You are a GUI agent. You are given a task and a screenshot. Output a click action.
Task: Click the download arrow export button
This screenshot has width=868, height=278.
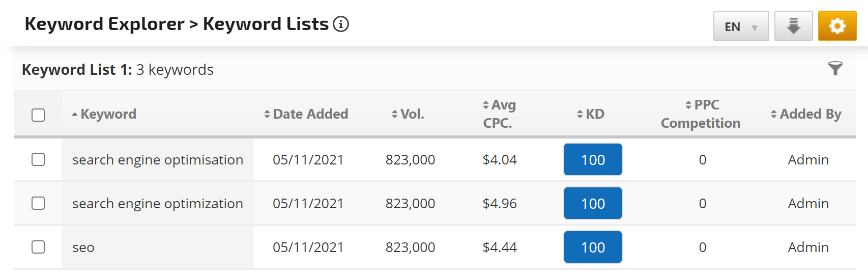(x=793, y=26)
